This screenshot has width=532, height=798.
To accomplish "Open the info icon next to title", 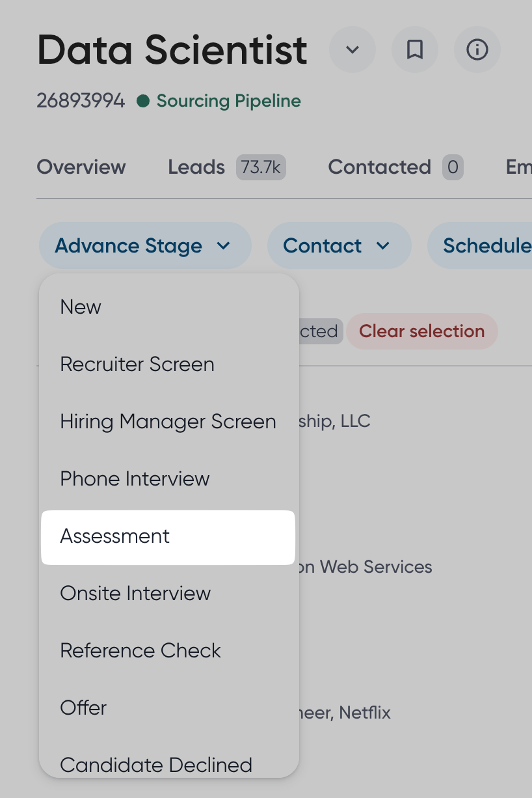I will pyautogui.click(x=477, y=49).
